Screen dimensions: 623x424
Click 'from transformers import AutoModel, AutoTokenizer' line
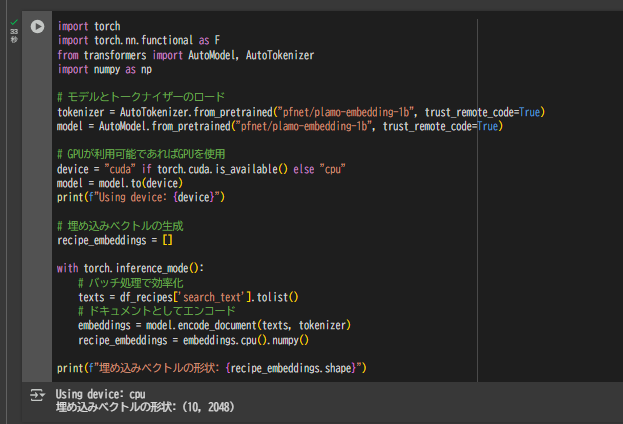(x=186, y=55)
